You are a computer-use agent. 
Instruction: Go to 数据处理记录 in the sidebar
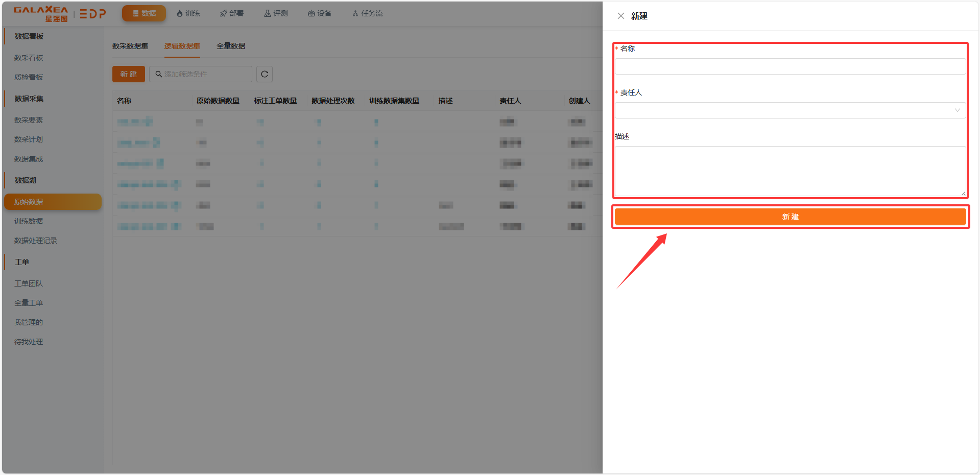(x=36, y=241)
